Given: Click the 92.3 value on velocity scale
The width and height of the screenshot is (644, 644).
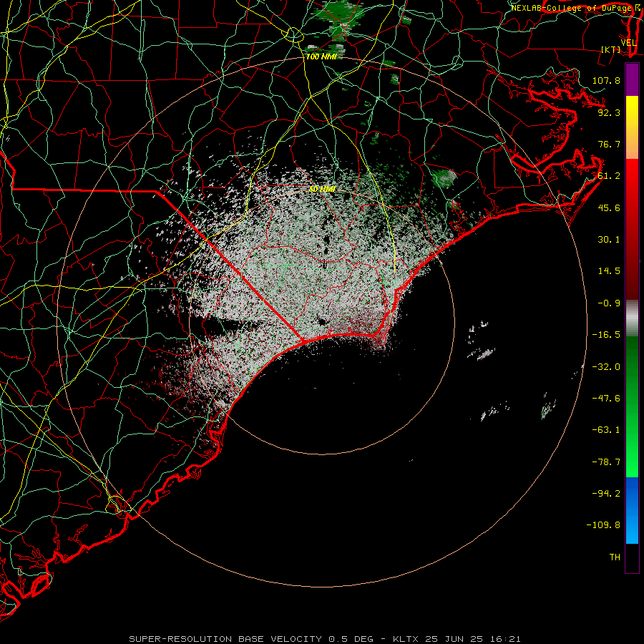Looking at the screenshot, I should (609, 112).
